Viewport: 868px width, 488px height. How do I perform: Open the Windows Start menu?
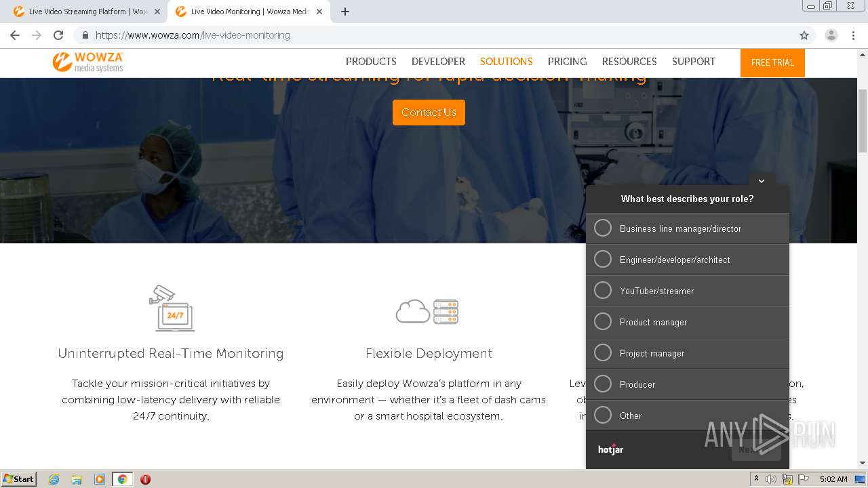click(19, 479)
